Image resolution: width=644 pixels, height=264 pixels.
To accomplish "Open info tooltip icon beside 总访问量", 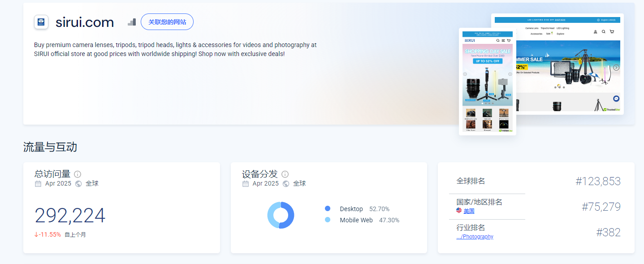I will click(x=78, y=174).
